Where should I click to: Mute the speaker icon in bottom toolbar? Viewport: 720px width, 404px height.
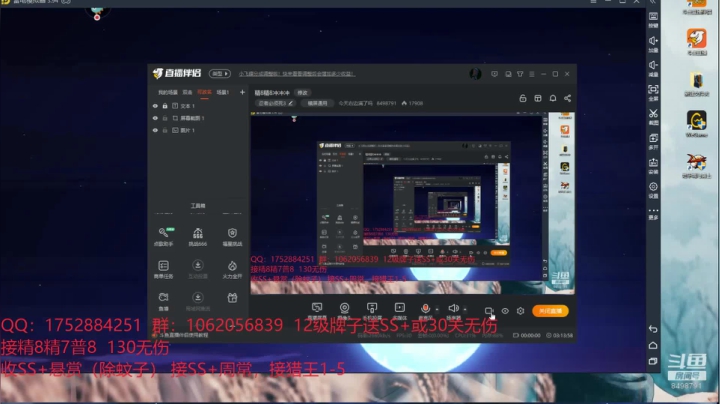coord(453,309)
